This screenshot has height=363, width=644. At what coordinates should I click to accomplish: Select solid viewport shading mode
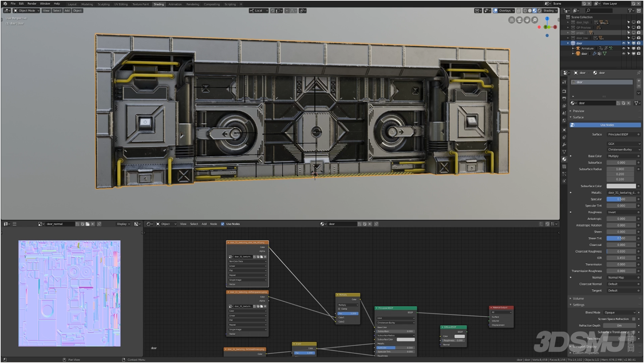point(530,11)
